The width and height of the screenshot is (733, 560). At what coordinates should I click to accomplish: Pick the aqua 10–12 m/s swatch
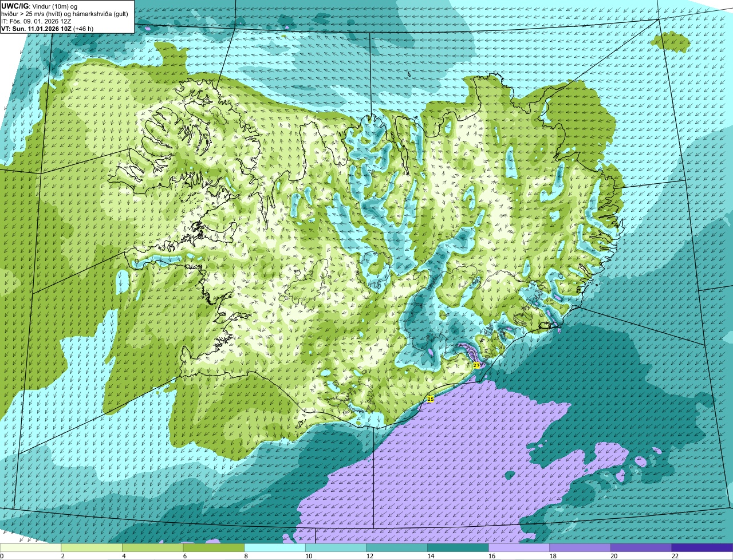click(336, 547)
